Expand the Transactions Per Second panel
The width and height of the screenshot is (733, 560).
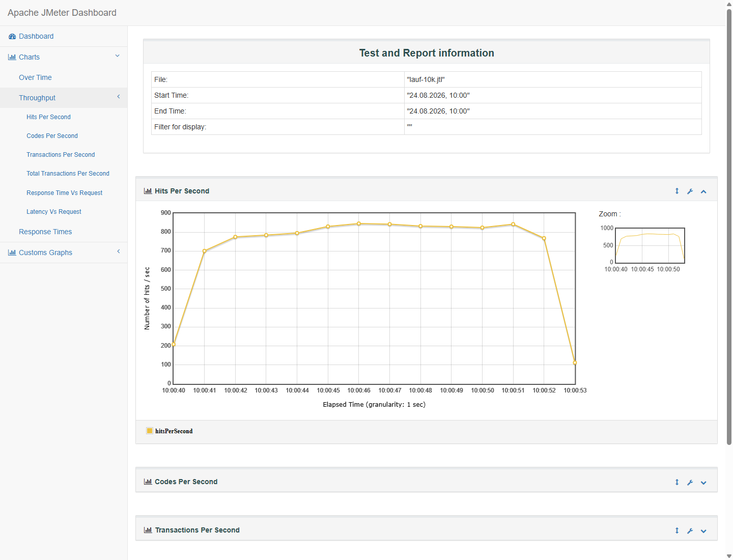(703, 531)
